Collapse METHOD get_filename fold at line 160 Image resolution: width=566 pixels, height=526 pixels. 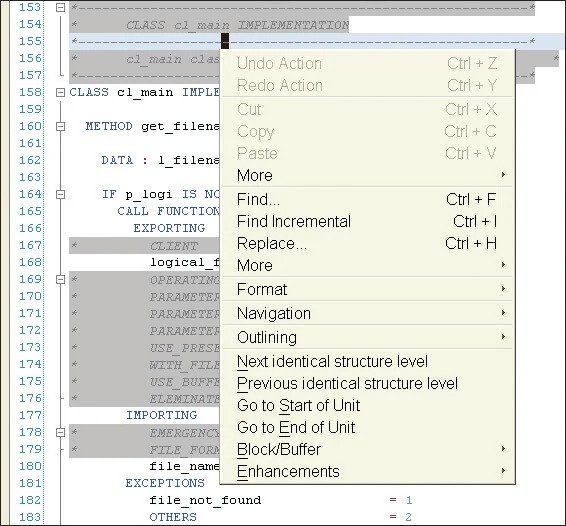point(61,126)
